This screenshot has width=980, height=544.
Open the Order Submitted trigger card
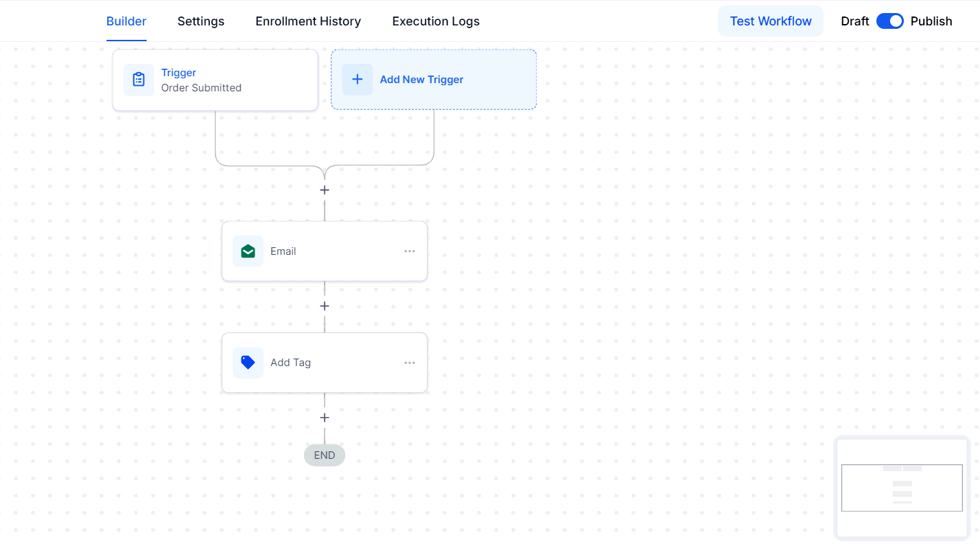215,80
